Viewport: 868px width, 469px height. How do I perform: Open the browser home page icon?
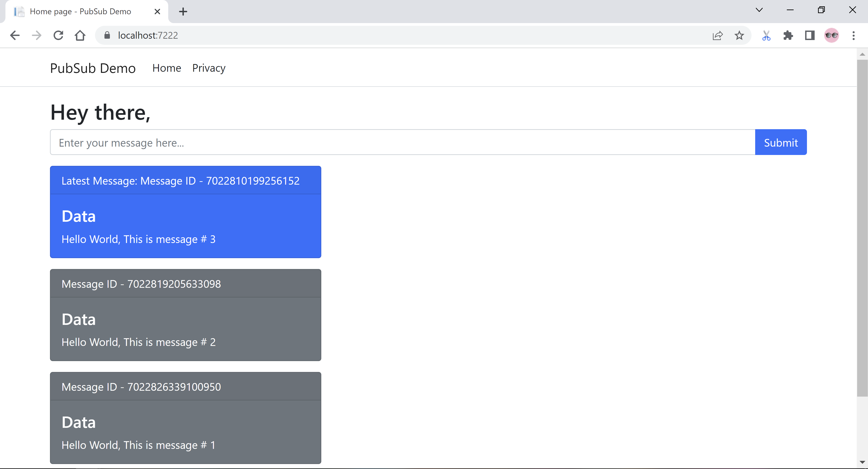pyautogui.click(x=80, y=35)
